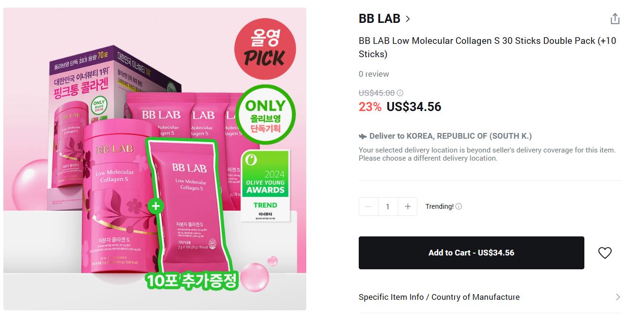Image resolution: width=644 pixels, height=316 pixels.
Task: Click the info icon next to Trending!
Action: 459,206
